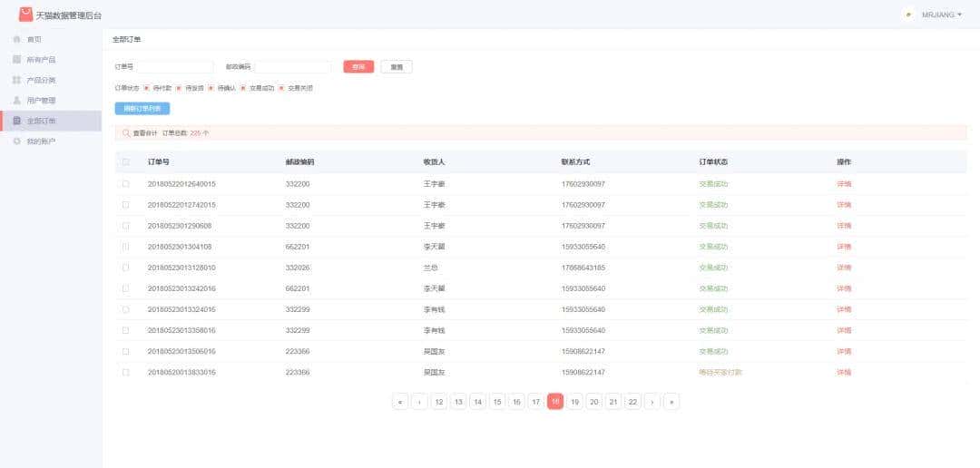Open 详情 for the 兰总 order
This screenshot has height=468, width=980.
point(844,268)
